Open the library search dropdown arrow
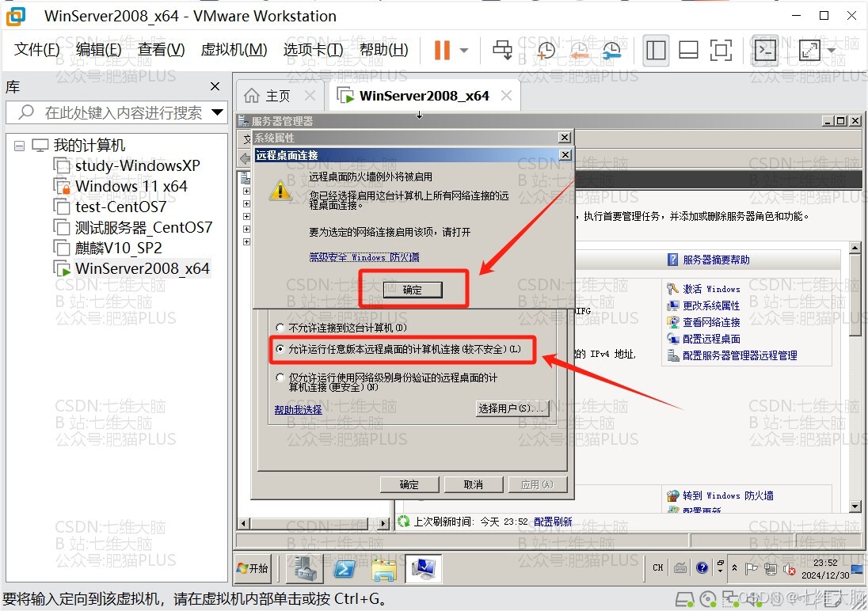 (218, 113)
